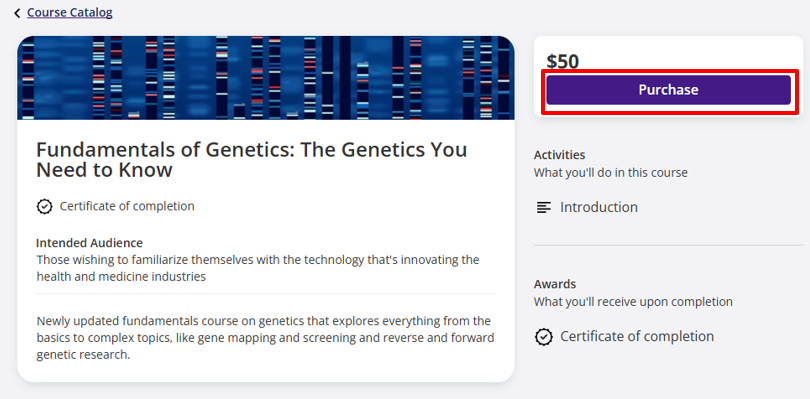
Task: Click Certificate of completion text under Awards
Action: pos(637,336)
